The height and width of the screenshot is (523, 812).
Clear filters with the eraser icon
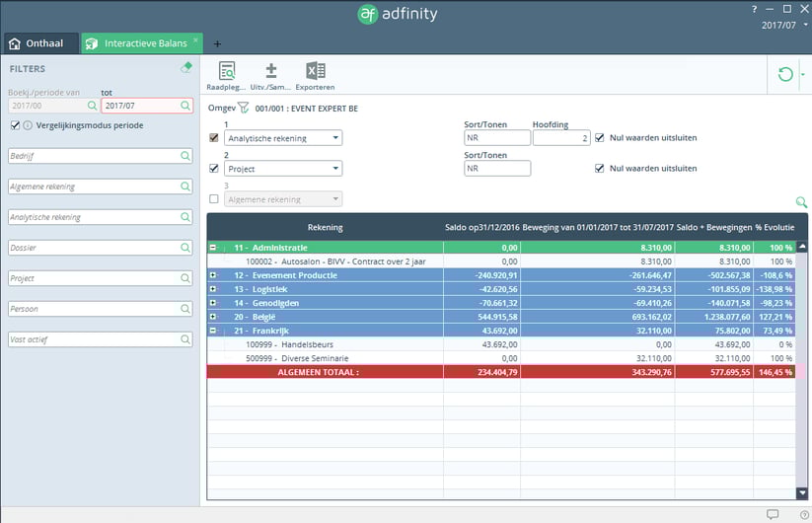point(186,68)
